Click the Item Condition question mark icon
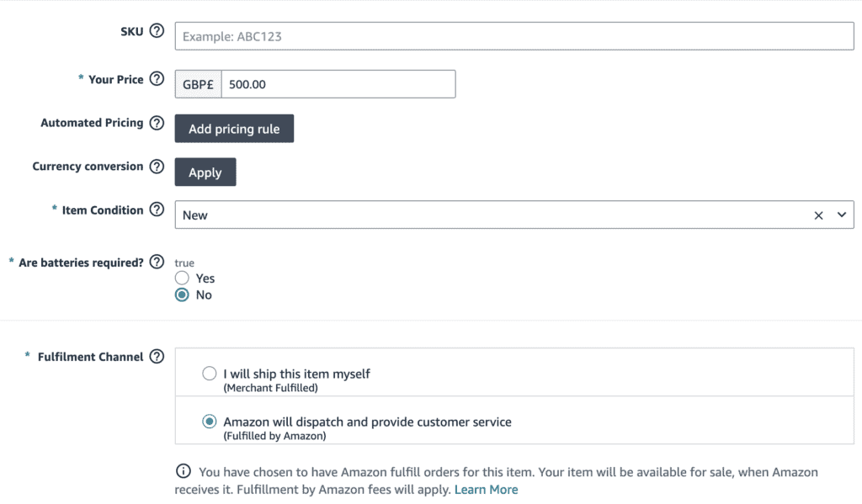 (x=157, y=210)
